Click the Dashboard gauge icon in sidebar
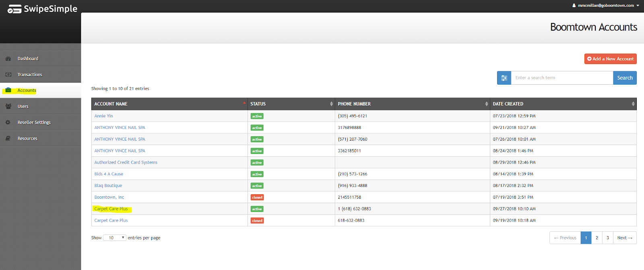 [8, 58]
